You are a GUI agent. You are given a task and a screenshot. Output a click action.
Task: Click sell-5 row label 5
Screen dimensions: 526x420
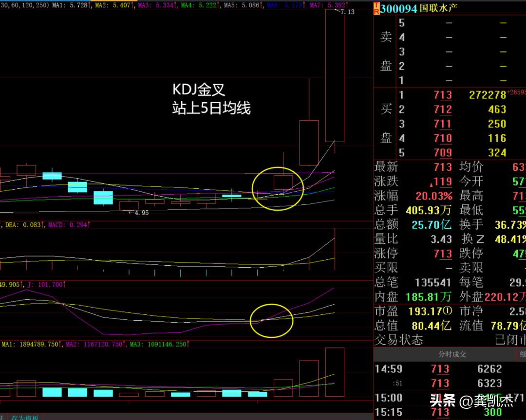401,23
